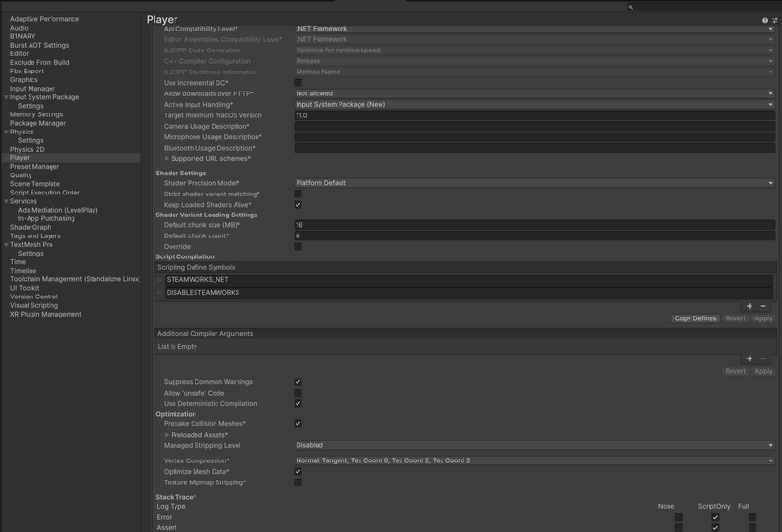Remove scripting define symbol with minus button

tap(763, 306)
